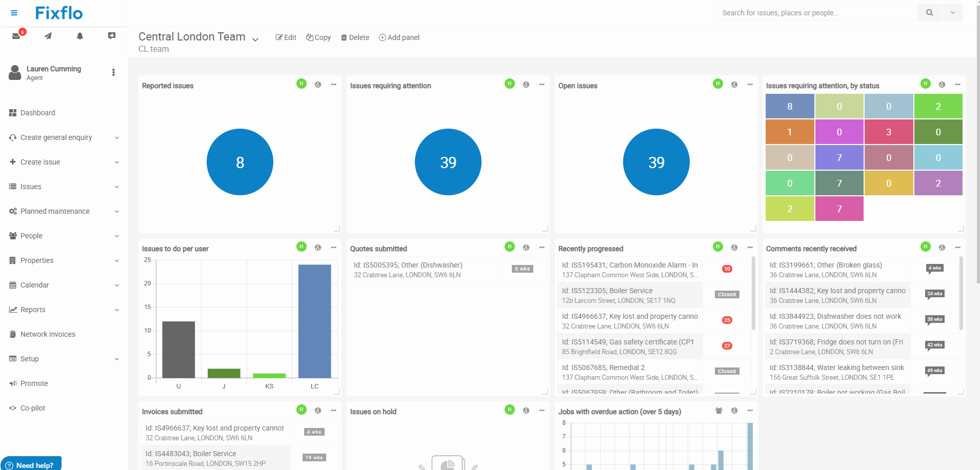Expand the Central London Team dropdown

[255, 38]
